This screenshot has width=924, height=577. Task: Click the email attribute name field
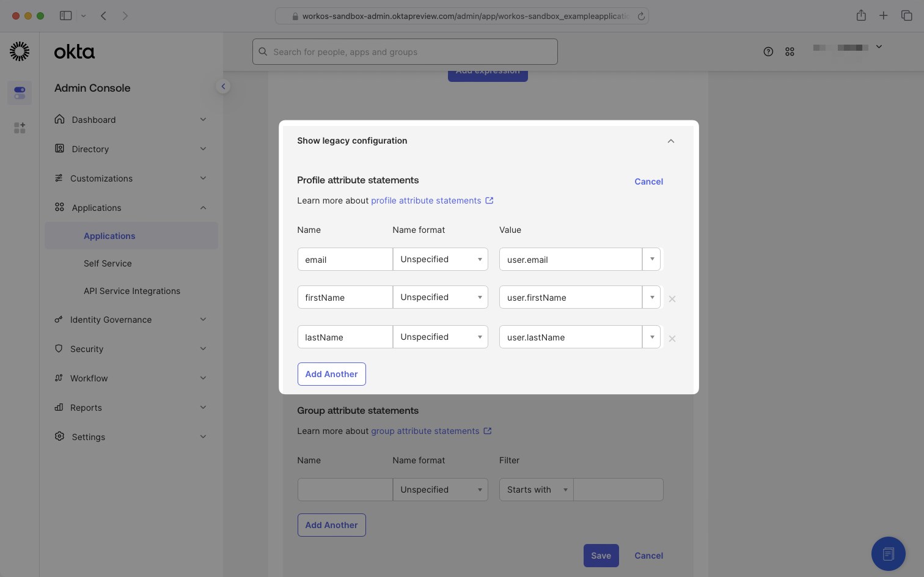coord(345,259)
